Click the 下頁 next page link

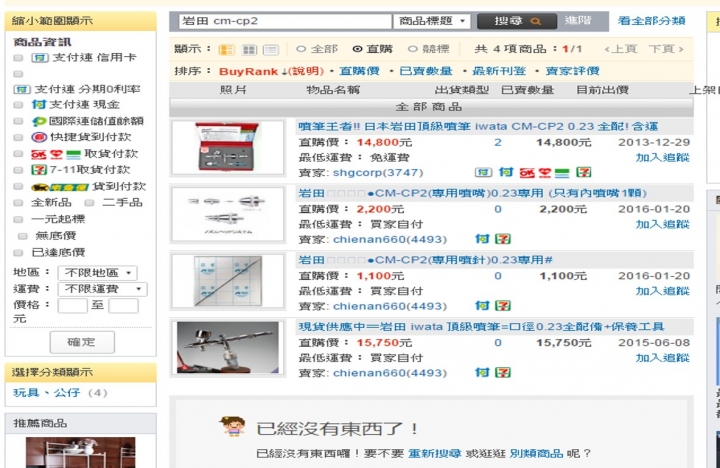665,49
